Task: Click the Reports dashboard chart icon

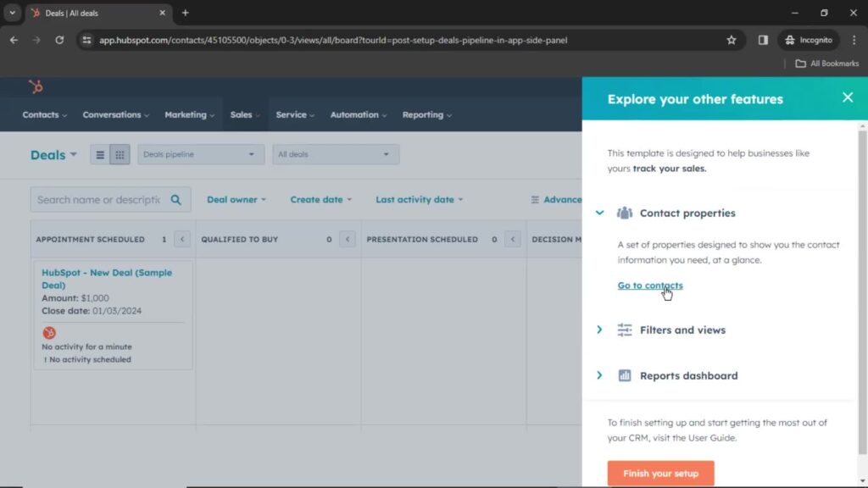Action: 625,375
